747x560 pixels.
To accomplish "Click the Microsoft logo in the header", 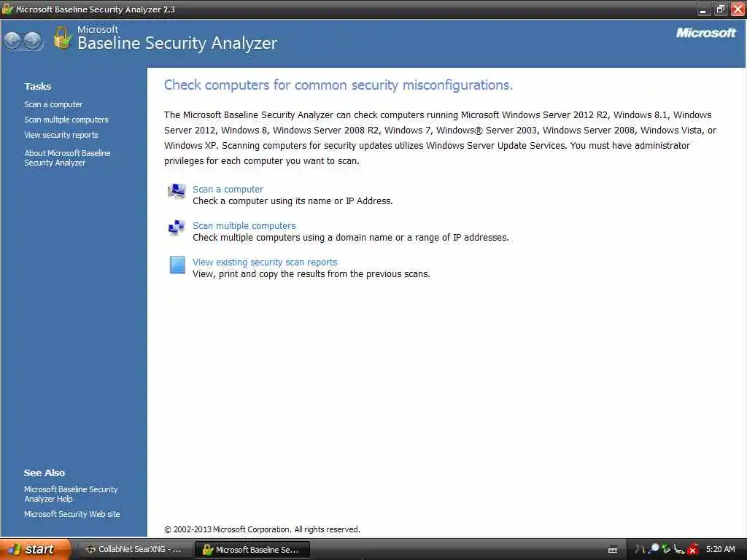I will (x=706, y=33).
